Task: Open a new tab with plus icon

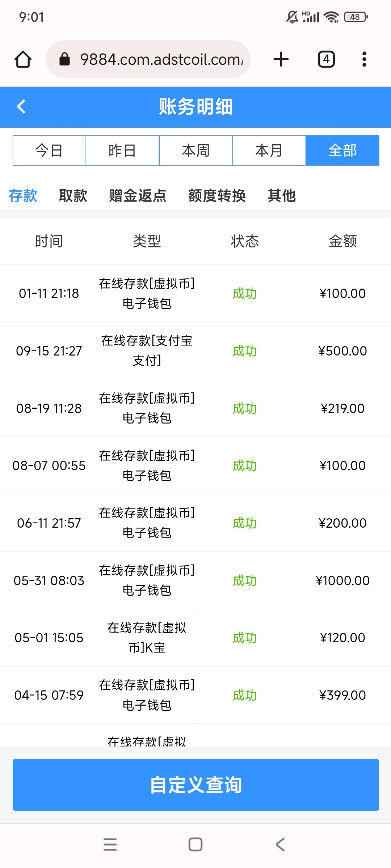Action: pos(281,59)
